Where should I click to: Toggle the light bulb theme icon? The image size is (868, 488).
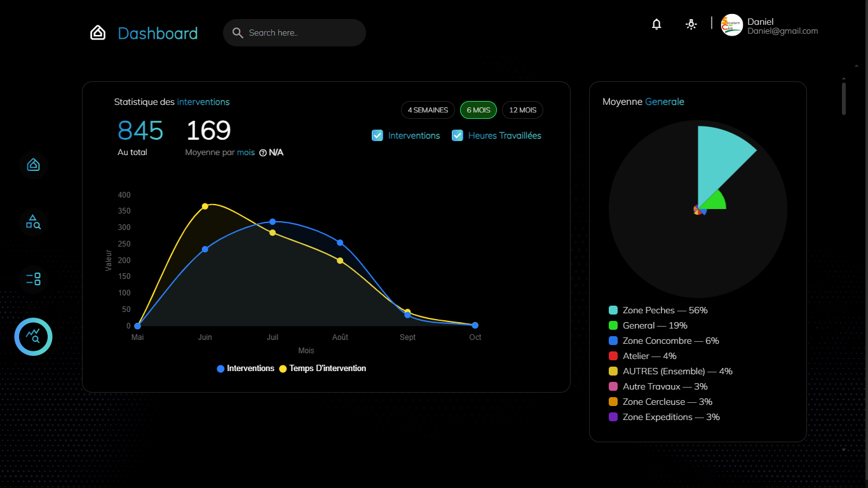click(x=691, y=25)
